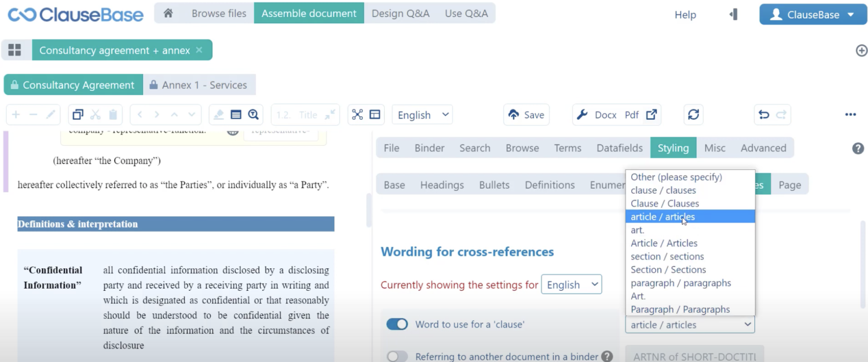Viewport: 868px width, 362px height.
Task: Click the home icon in top navigation
Action: pyautogui.click(x=168, y=14)
